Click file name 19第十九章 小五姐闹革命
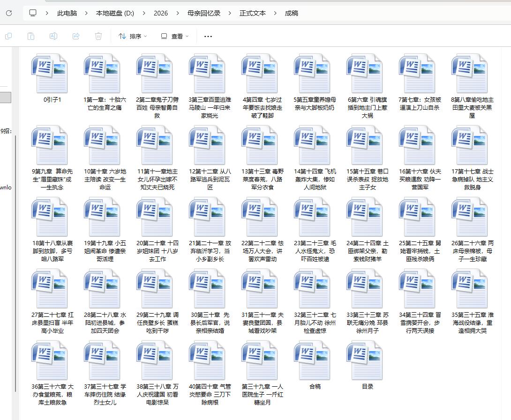 pyautogui.click(x=105, y=251)
